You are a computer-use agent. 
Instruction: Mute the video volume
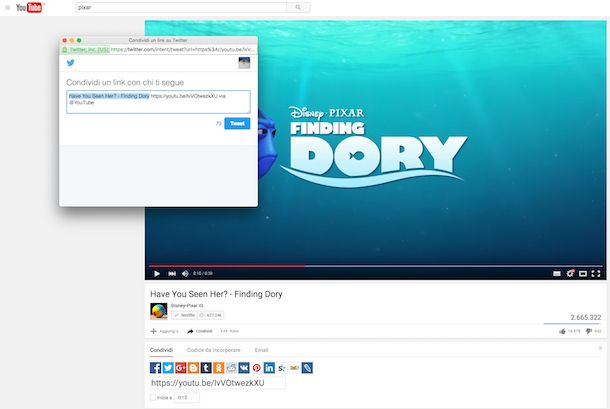coord(186,274)
